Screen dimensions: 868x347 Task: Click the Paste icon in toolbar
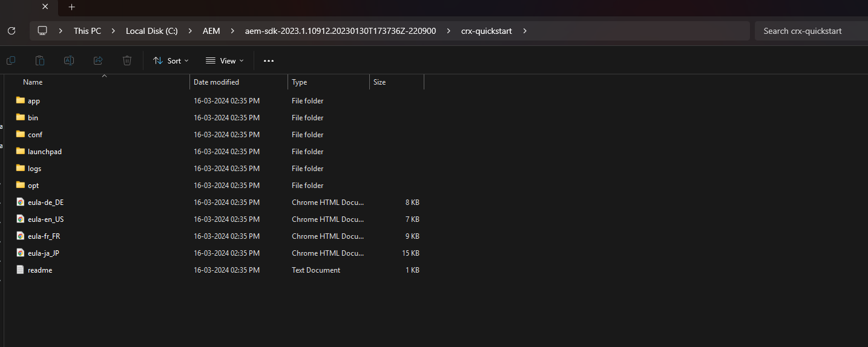(x=40, y=60)
